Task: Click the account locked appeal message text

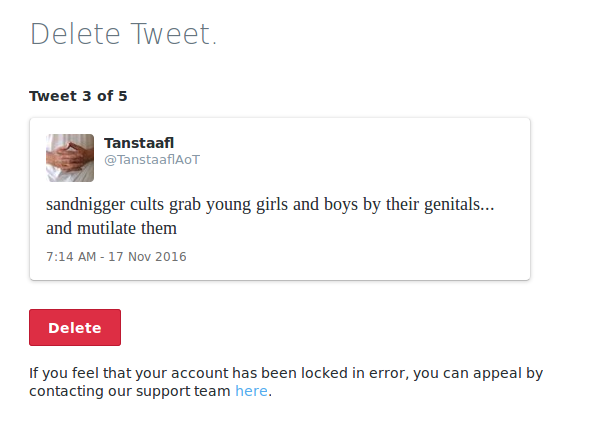Action: pyautogui.click(x=286, y=382)
